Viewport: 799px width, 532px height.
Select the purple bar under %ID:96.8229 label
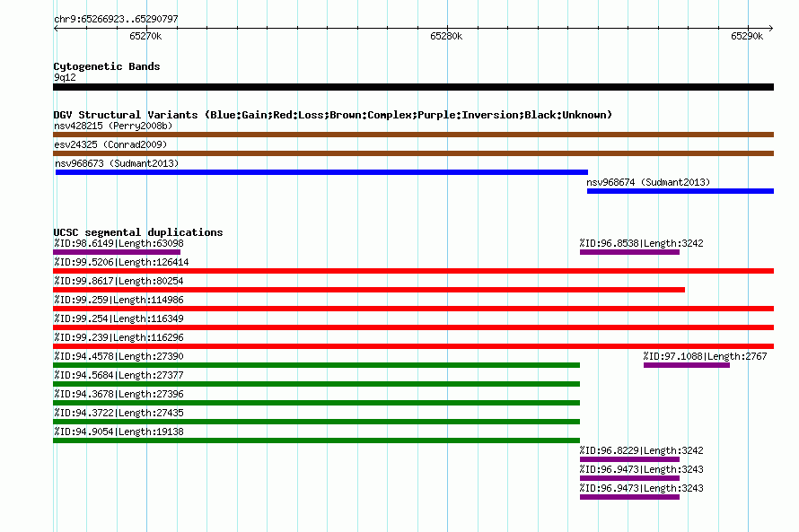[x=630, y=459]
